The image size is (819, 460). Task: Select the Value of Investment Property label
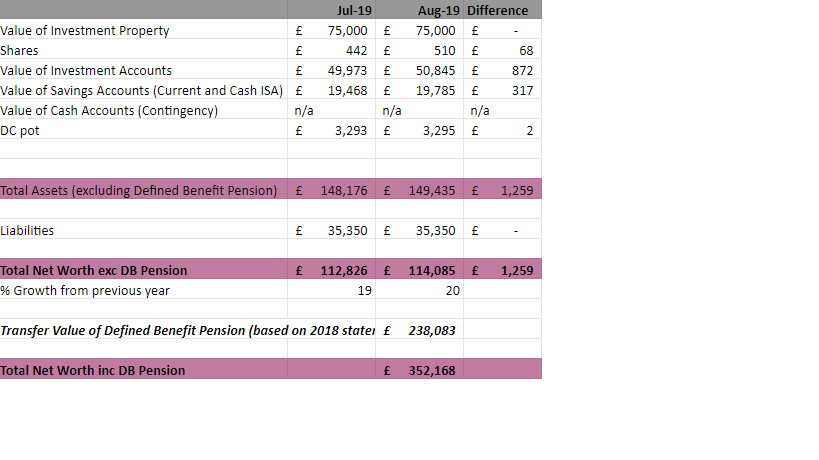tap(85, 30)
